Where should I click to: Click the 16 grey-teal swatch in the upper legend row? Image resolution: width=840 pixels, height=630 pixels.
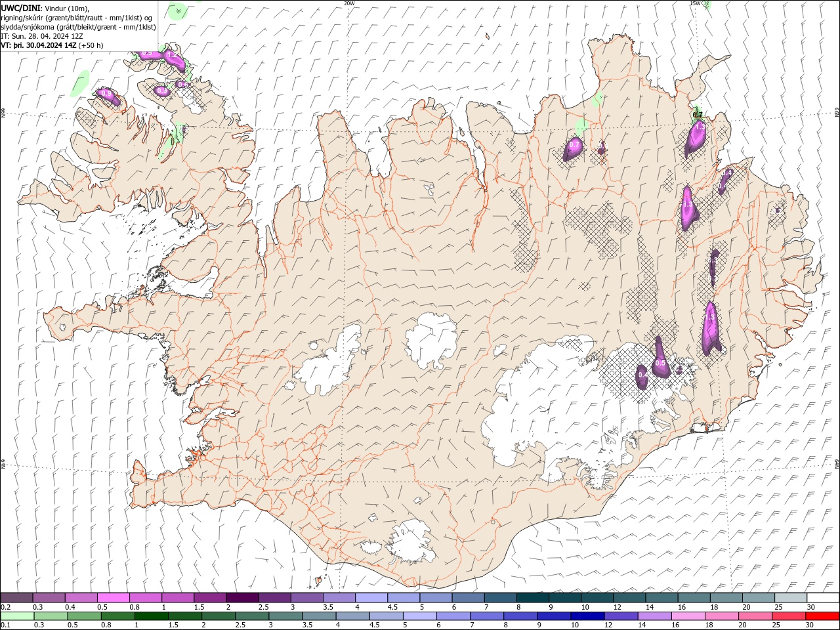(694, 597)
